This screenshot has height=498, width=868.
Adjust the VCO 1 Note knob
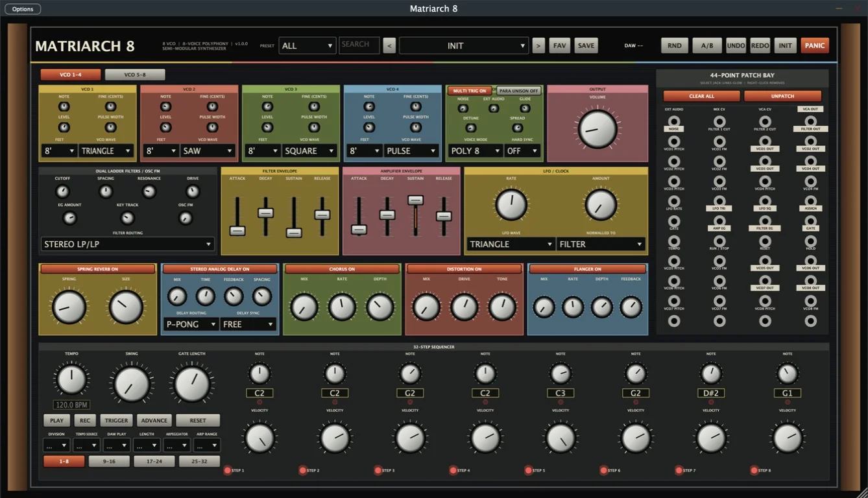tap(64, 106)
